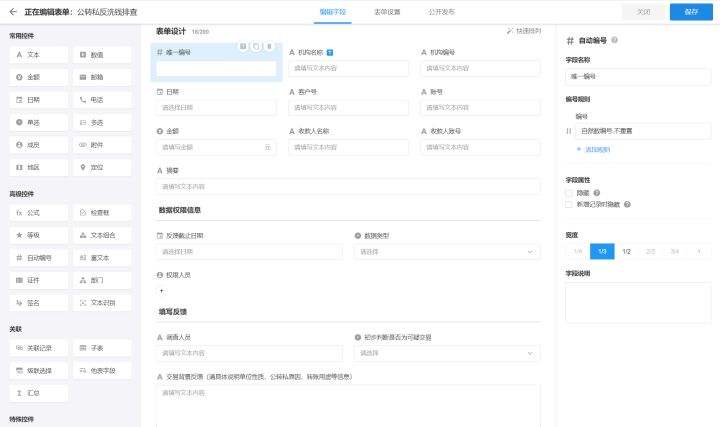Add a 成员 member control

[39, 145]
